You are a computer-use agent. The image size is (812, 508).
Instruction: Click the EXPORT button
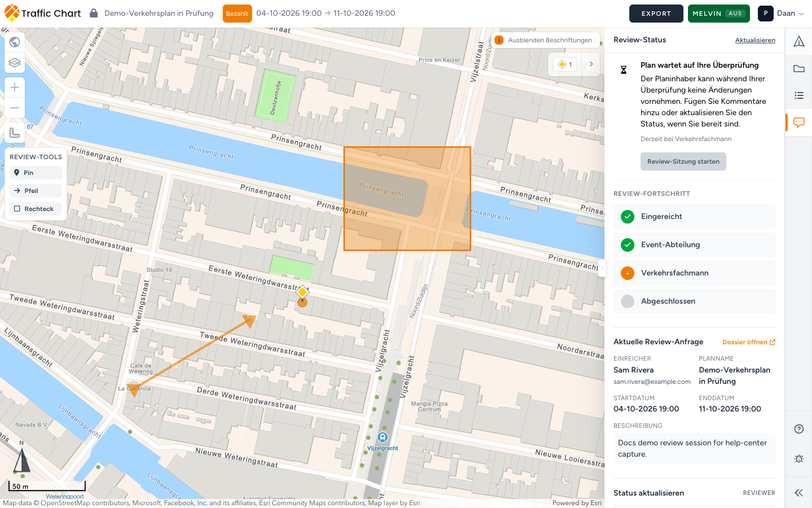pos(656,14)
